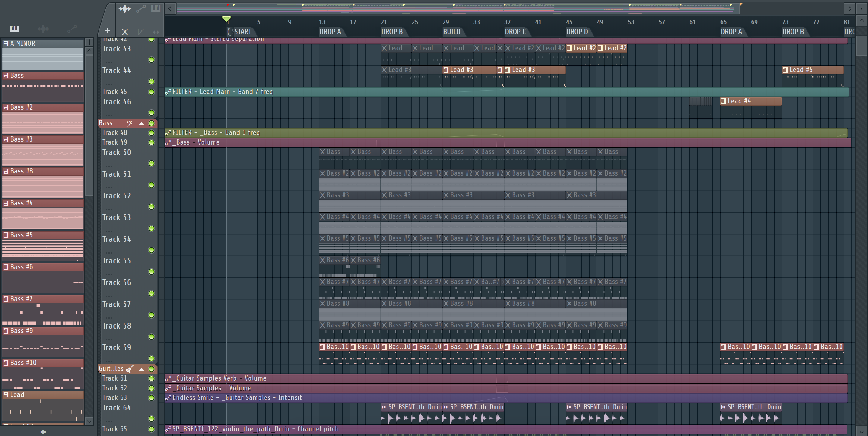Add new pattern with picker plus button

[x=43, y=432]
